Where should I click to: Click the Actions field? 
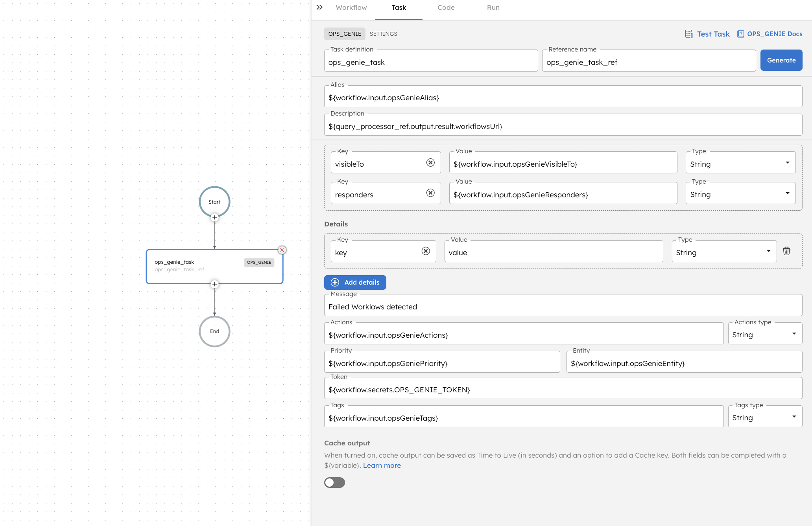[524, 333]
